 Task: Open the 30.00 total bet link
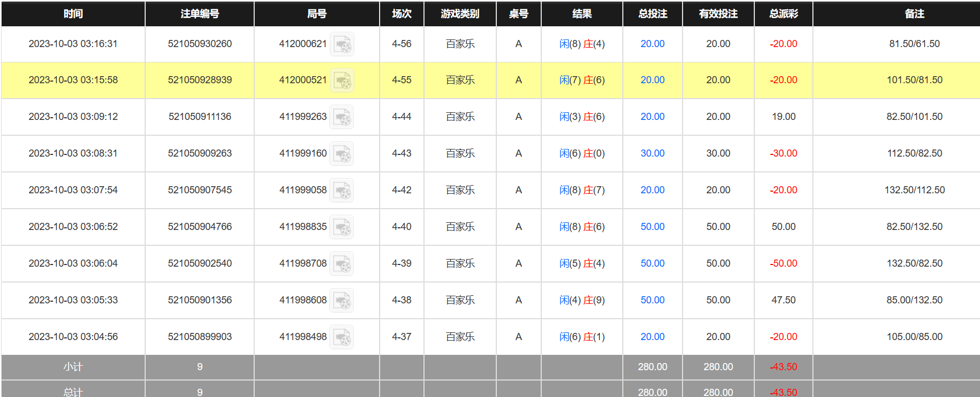tap(652, 153)
